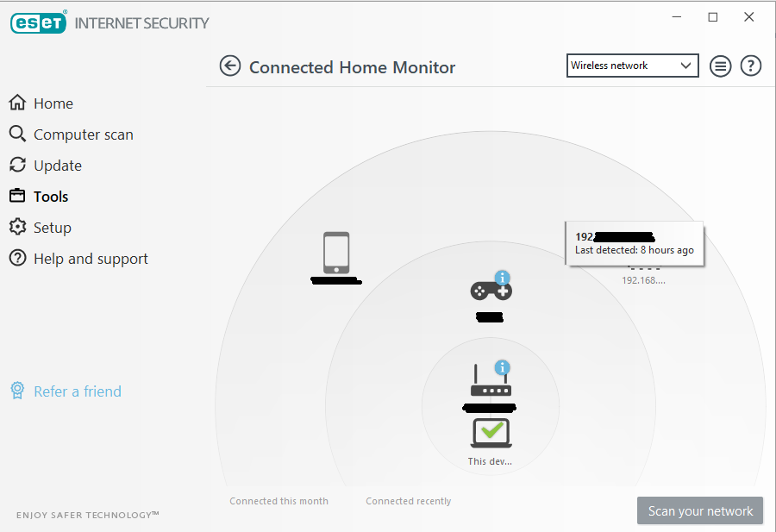Image resolution: width=776 pixels, height=532 pixels.
Task: Click the Refer a friend link
Action: (78, 391)
